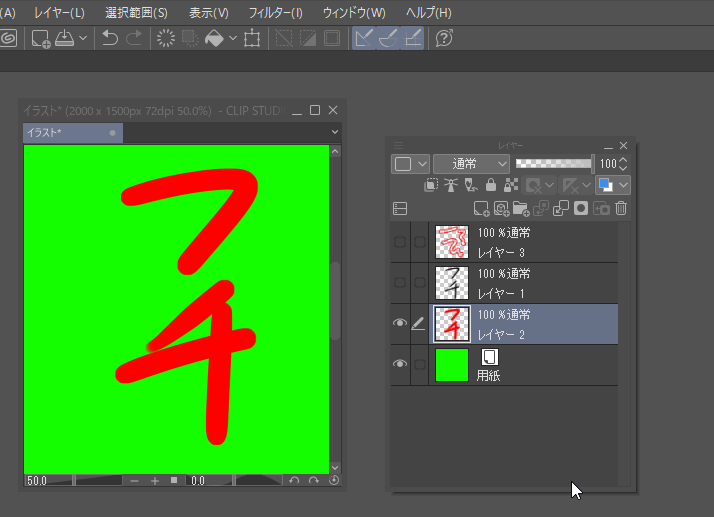Open the CLIP STUDIO support help icon
Image resolution: width=714 pixels, height=517 pixels.
(x=444, y=38)
